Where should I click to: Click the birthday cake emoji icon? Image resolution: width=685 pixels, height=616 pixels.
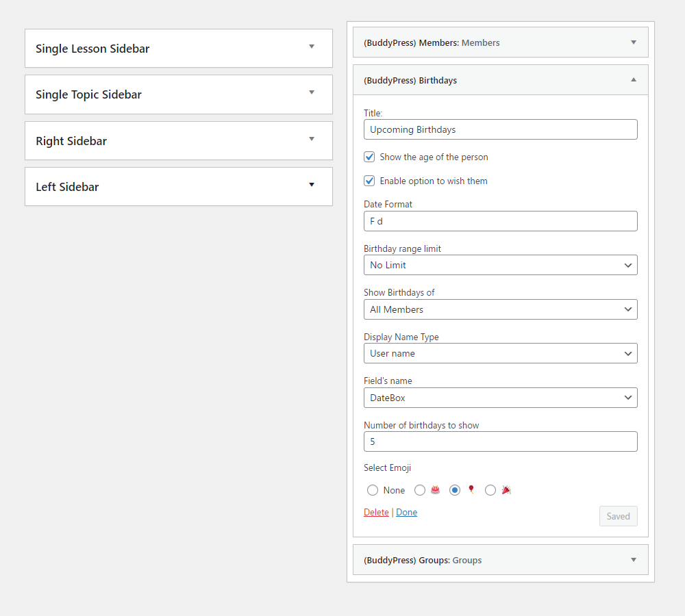coord(435,490)
